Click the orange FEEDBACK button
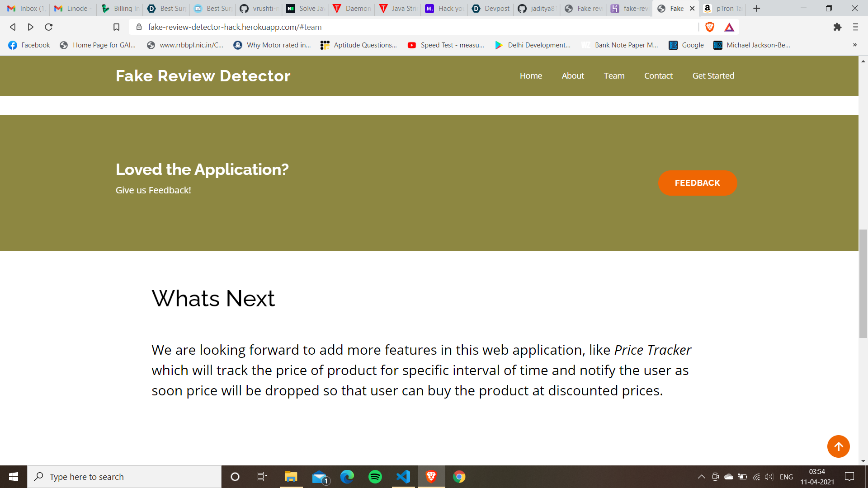868x488 pixels. point(697,183)
